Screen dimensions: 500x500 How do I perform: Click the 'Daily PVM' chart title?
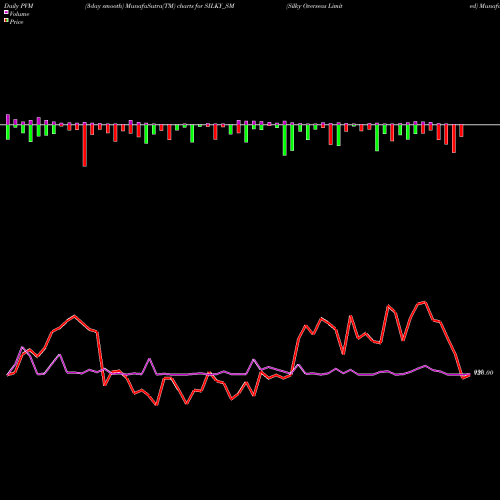[x=19, y=6]
